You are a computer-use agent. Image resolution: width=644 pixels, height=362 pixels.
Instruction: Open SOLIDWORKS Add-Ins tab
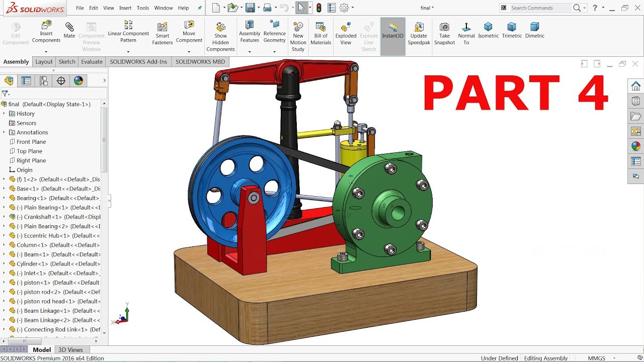click(x=138, y=62)
